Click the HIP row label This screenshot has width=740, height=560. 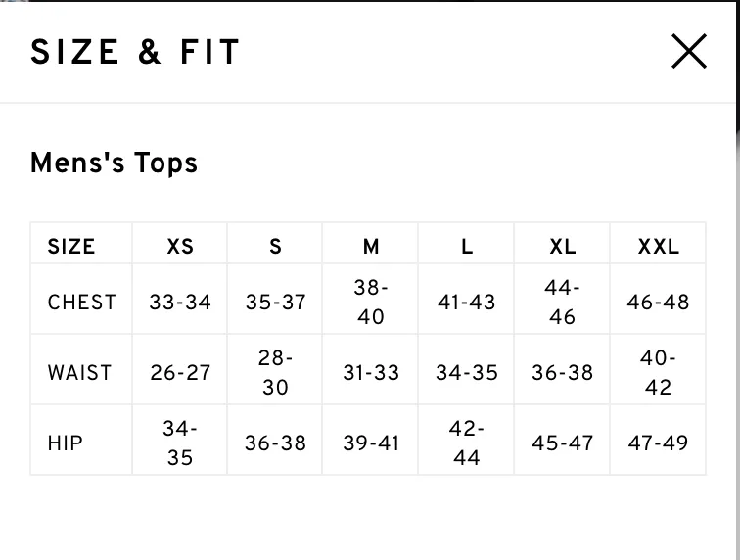[66, 443]
